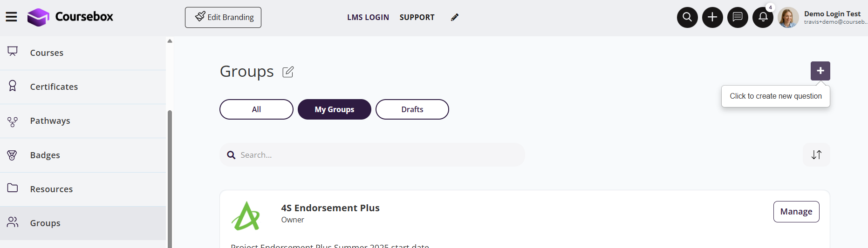Open the hamburger menu icon
868x248 pixels.
click(x=11, y=17)
